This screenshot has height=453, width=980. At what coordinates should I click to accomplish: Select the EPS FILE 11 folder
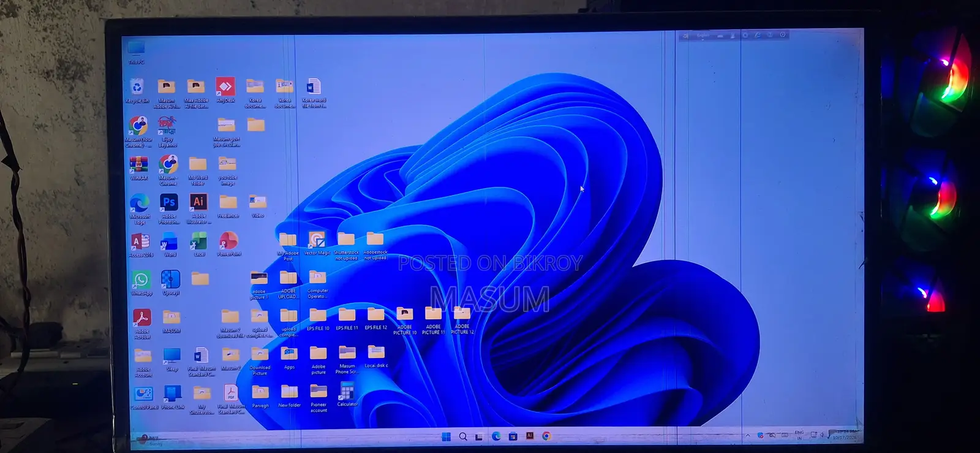coord(347,319)
